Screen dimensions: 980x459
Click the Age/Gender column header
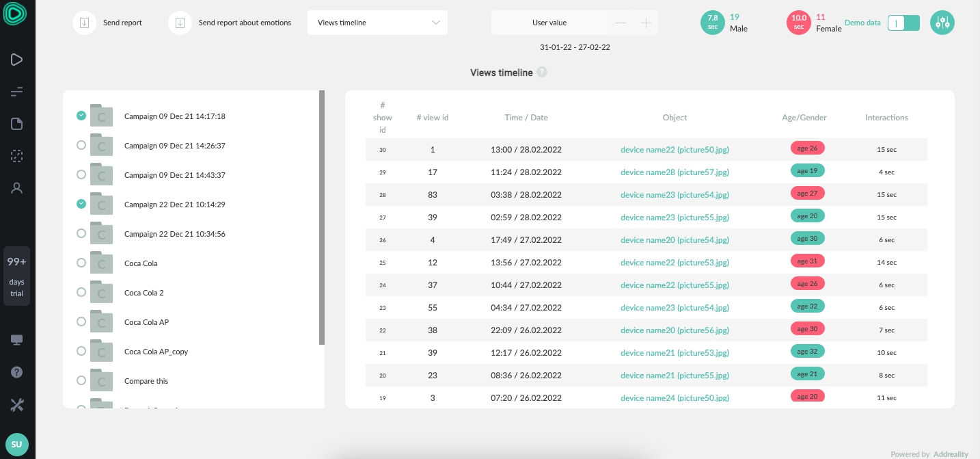tap(804, 118)
